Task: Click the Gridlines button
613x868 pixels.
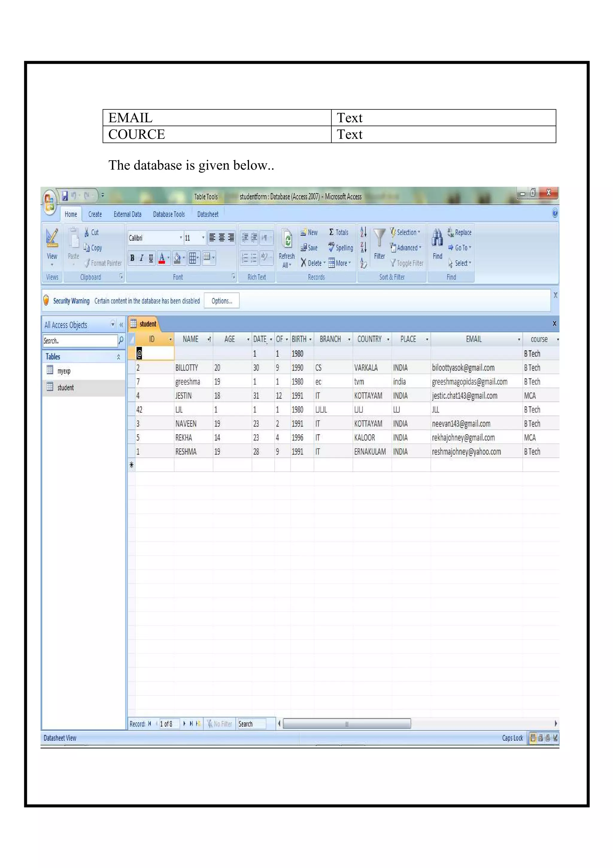Action: (x=193, y=258)
